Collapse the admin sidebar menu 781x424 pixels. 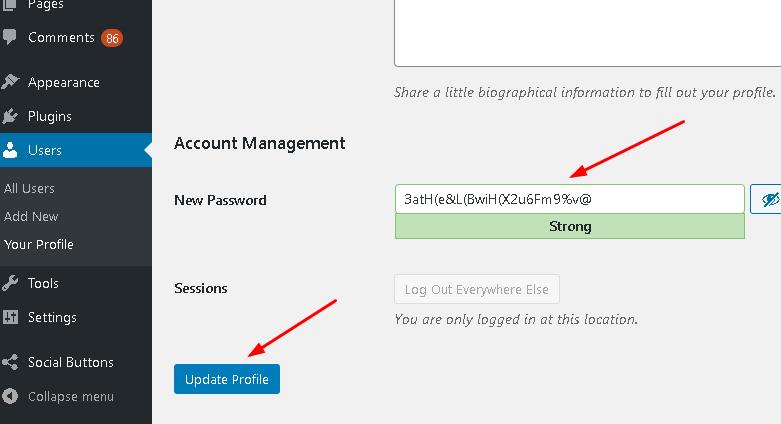coord(70,396)
